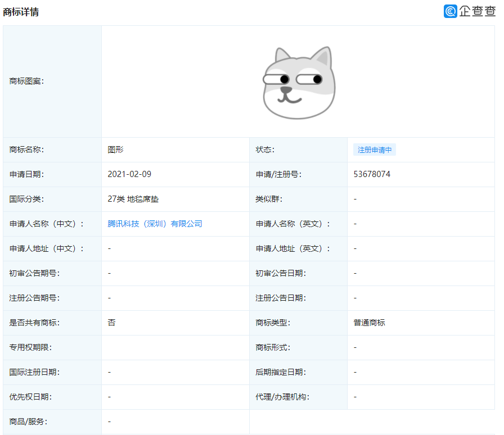Click the 普通商标 trademark type value
Screen dimensions: 504x435
(x=370, y=323)
